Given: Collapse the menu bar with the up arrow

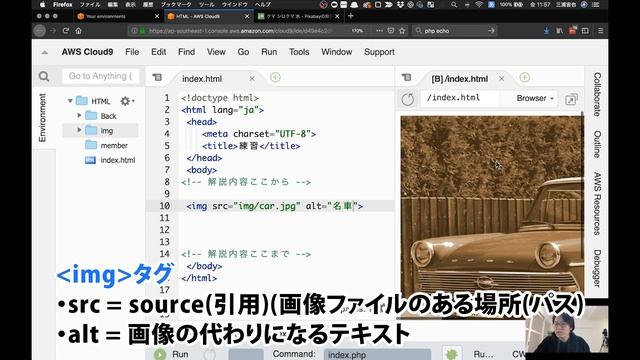Looking at the screenshot, I should 44,52.
